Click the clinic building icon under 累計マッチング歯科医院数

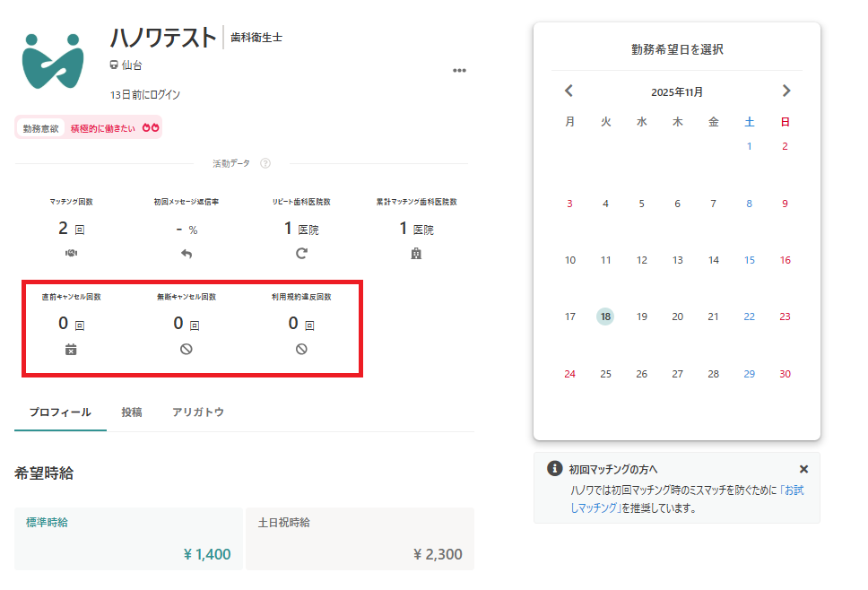tap(416, 254)
